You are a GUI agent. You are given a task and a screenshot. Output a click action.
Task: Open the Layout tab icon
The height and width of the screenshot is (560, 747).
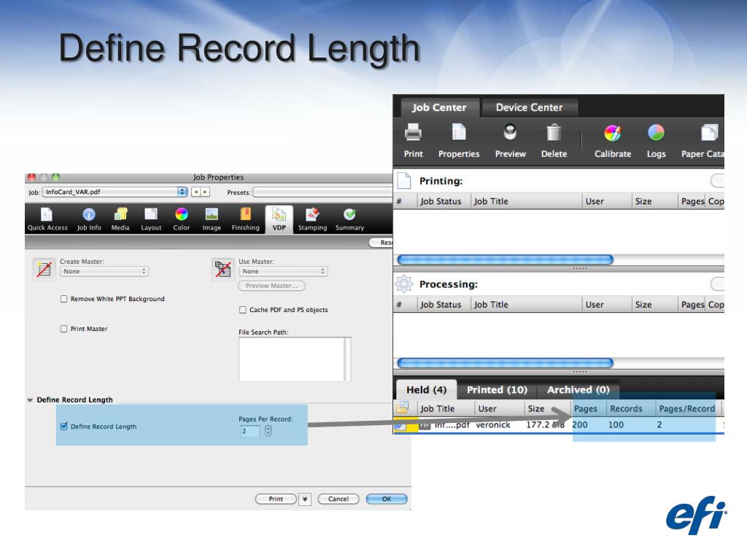[151, 215]
